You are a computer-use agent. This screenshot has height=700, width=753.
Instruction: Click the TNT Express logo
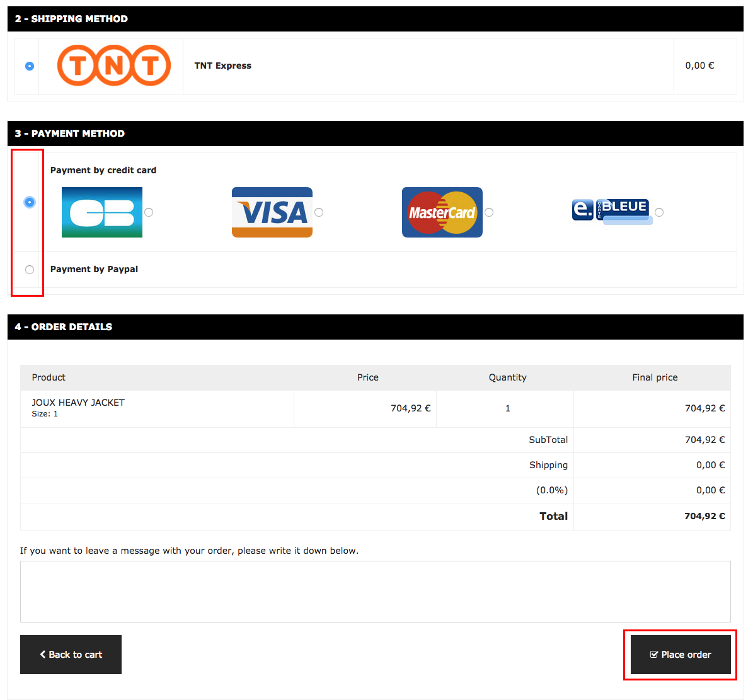pos(114,66)
